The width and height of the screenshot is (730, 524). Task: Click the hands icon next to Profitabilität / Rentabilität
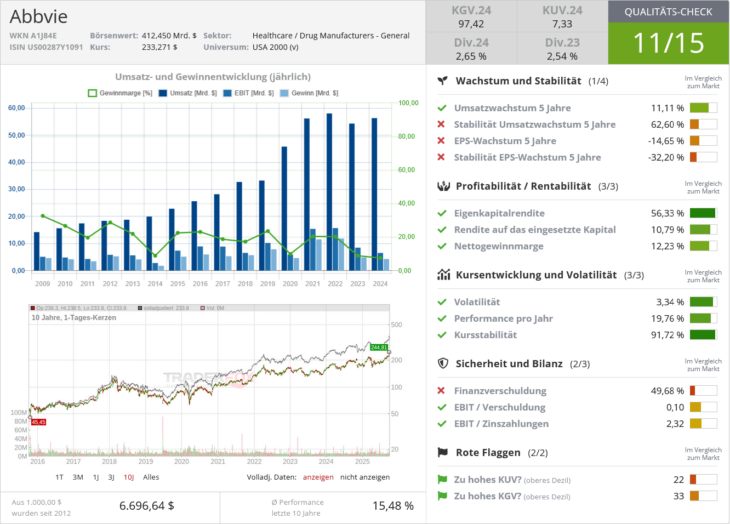click(x=442, y=186)
